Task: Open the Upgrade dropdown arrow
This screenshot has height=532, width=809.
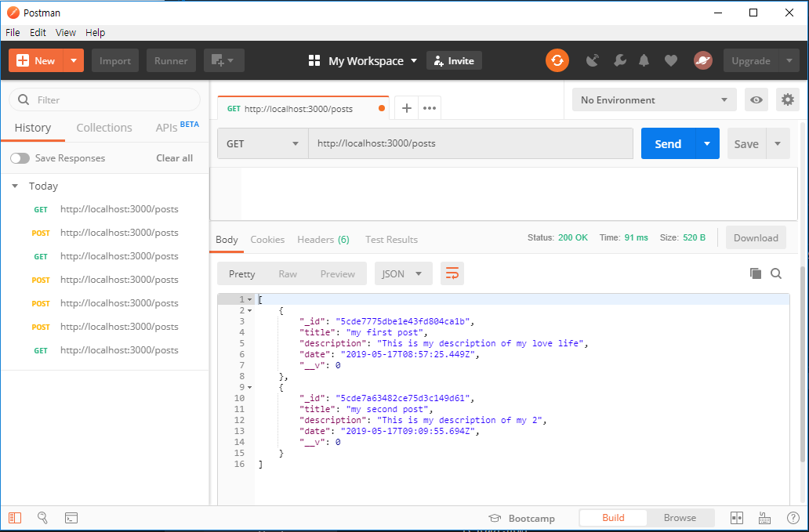Action: point(789,61)
